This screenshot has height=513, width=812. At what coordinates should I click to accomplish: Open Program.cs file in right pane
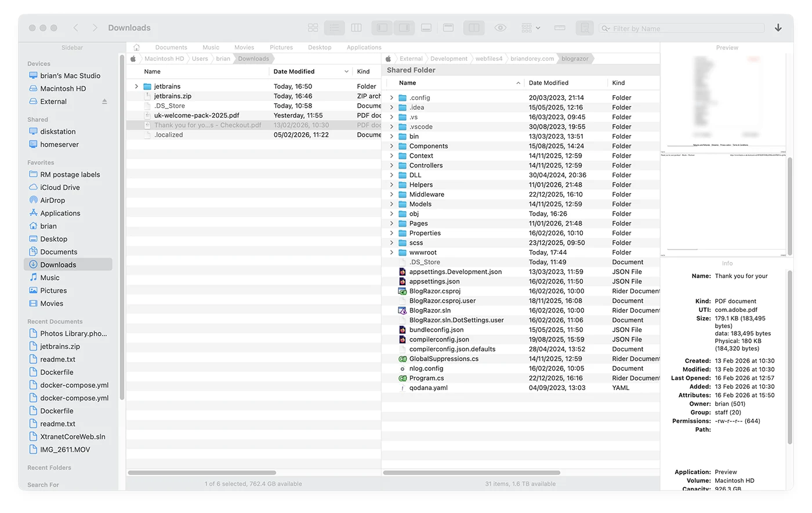(x=426, y=379)
